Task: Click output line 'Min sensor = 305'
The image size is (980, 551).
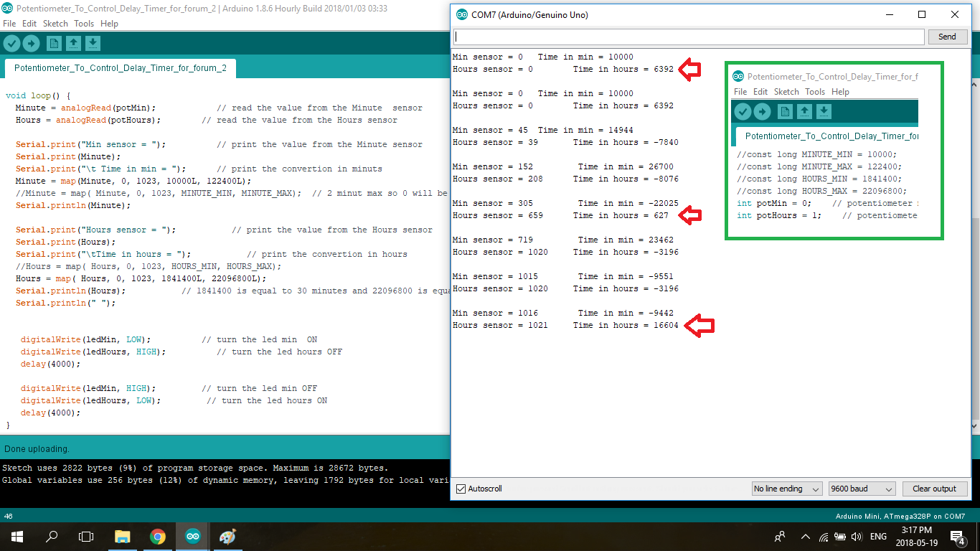Action: point(493,203)
